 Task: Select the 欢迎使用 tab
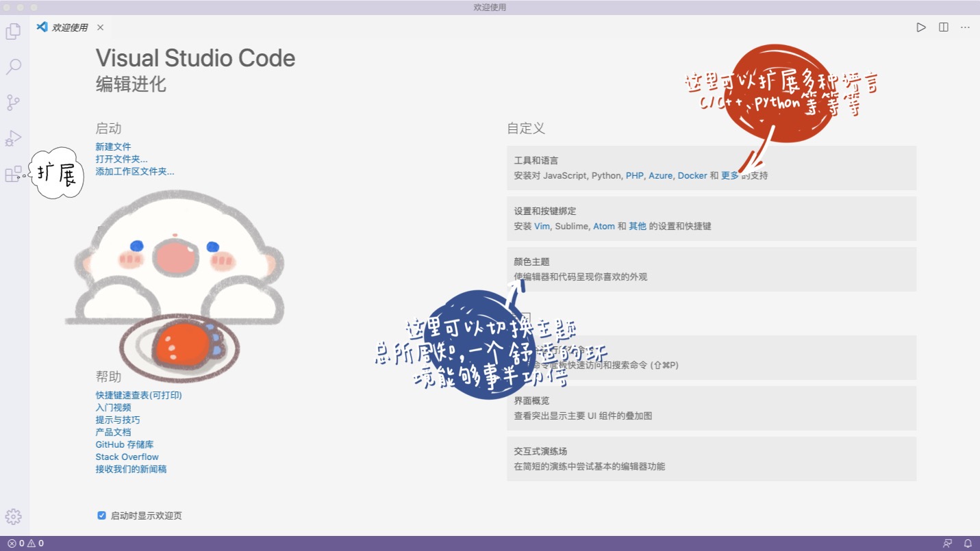(x=68, y=27)
